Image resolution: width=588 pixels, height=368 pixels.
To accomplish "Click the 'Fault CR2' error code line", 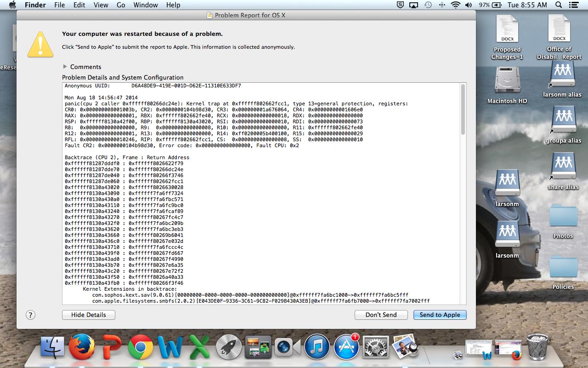I will tap(181, 145).
